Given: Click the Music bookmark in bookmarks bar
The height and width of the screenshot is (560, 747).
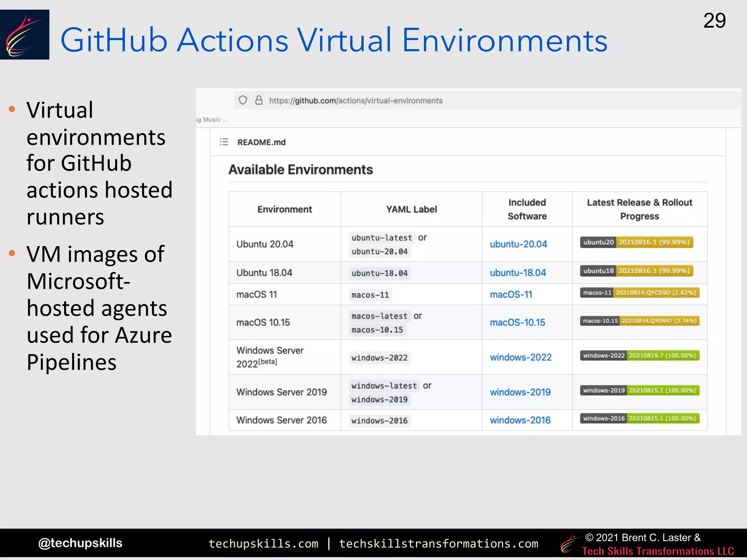Looking at the screenshot, I should 212,120.
